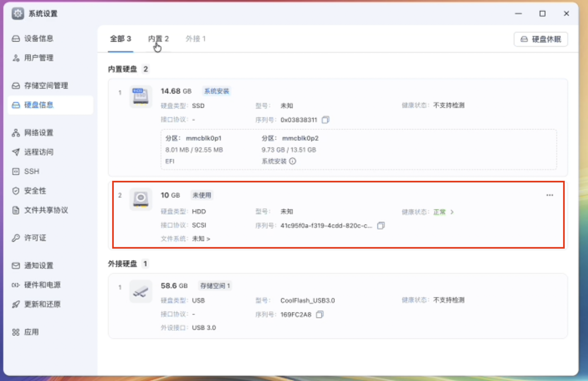Copy the HDD serial number
Viewport: 588px width, 381px height.
(x=381, y=225)
